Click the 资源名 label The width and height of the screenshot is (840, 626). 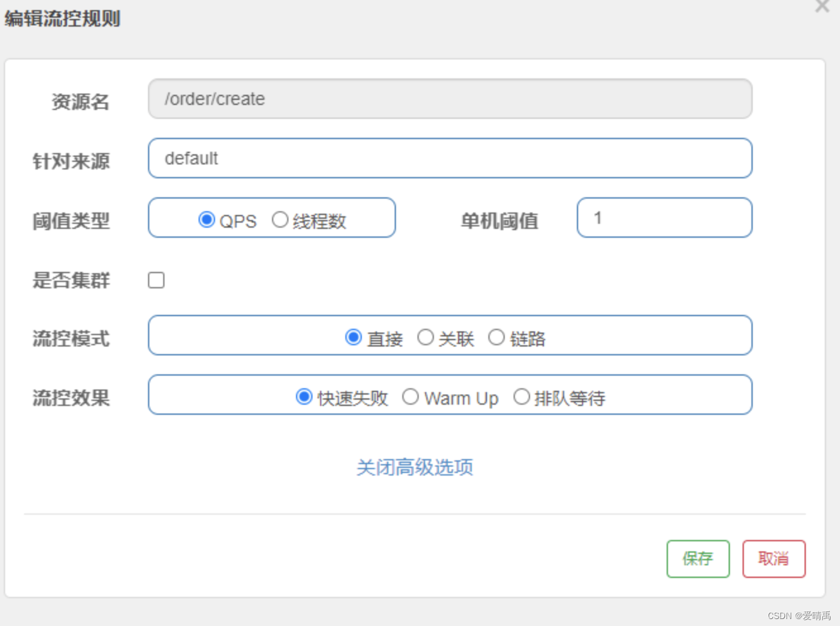click(80, 101)
